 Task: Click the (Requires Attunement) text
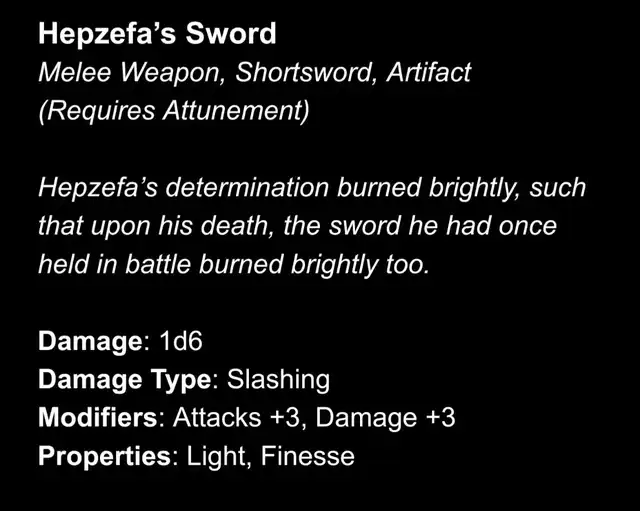coord(173,110)
